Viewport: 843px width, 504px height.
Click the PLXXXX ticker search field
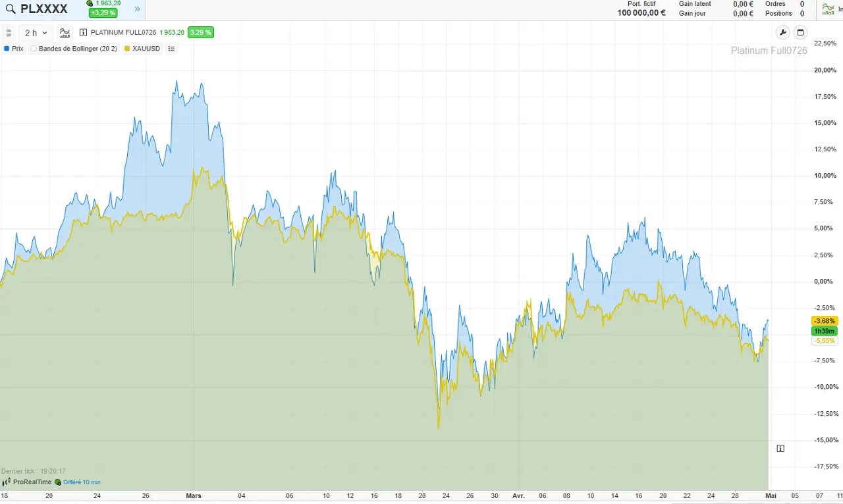(44, 9)
